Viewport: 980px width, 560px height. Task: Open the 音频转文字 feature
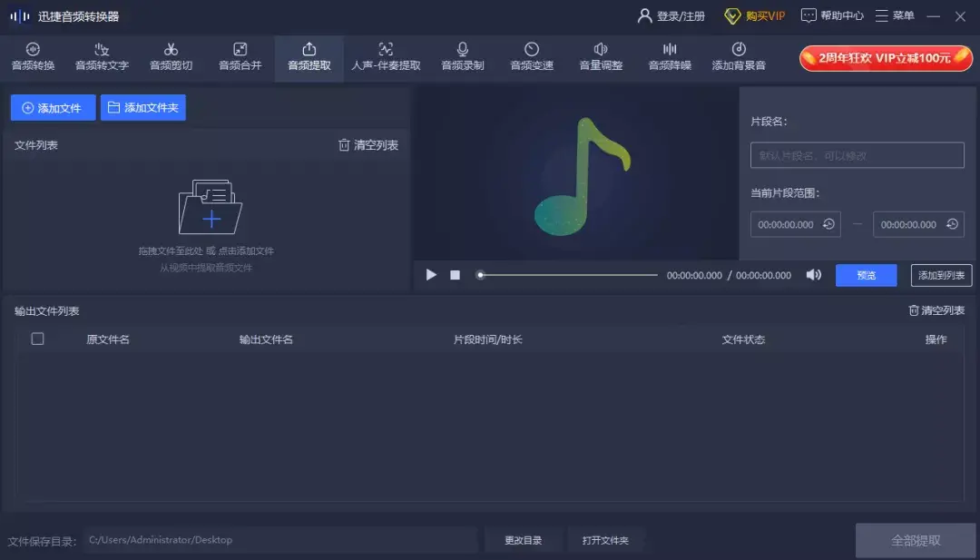click(x=102, y=57)
